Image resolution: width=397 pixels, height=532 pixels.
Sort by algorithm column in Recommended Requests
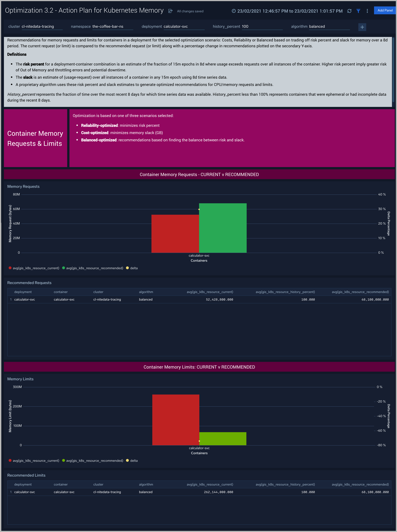(x=146, y=292)
